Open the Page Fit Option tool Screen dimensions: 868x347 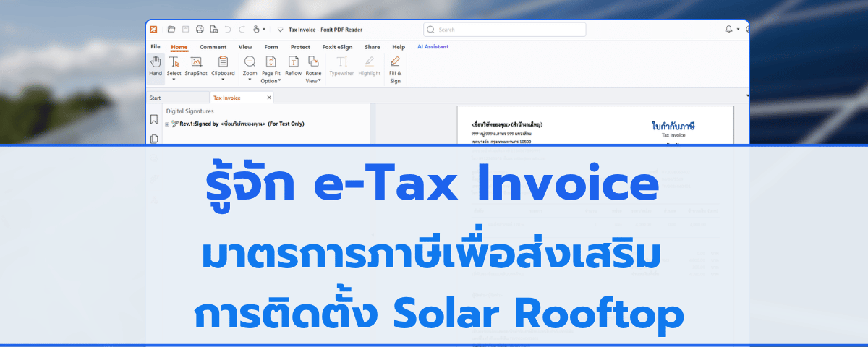pos(271,69)
